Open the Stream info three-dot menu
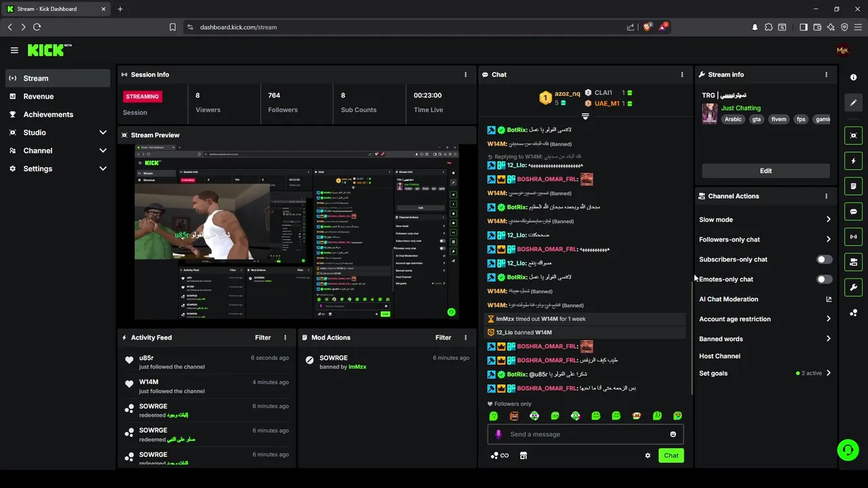 coord(826,75)
